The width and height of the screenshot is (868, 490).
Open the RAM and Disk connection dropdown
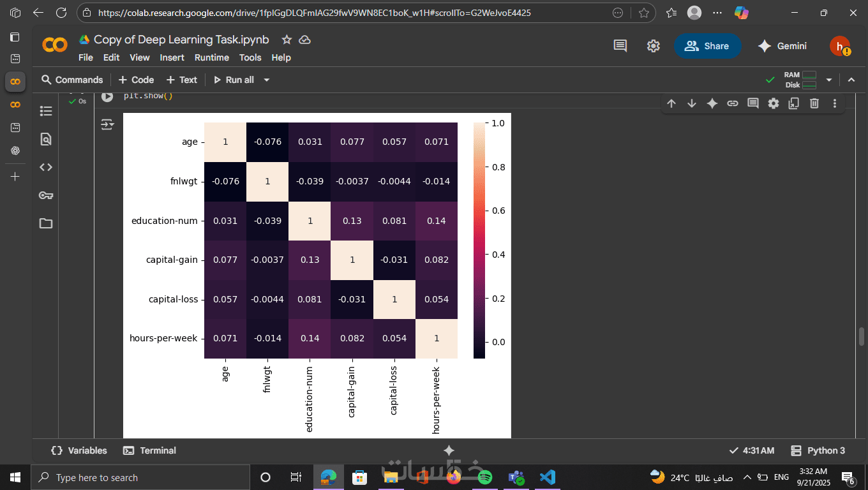click(829, 80)
